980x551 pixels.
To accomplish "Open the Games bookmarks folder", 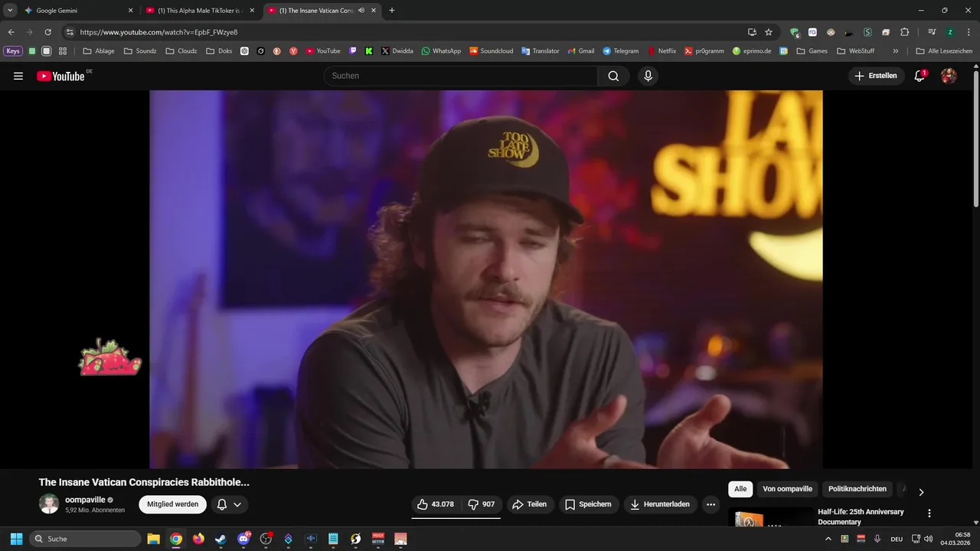I will (x=812, y=51).
